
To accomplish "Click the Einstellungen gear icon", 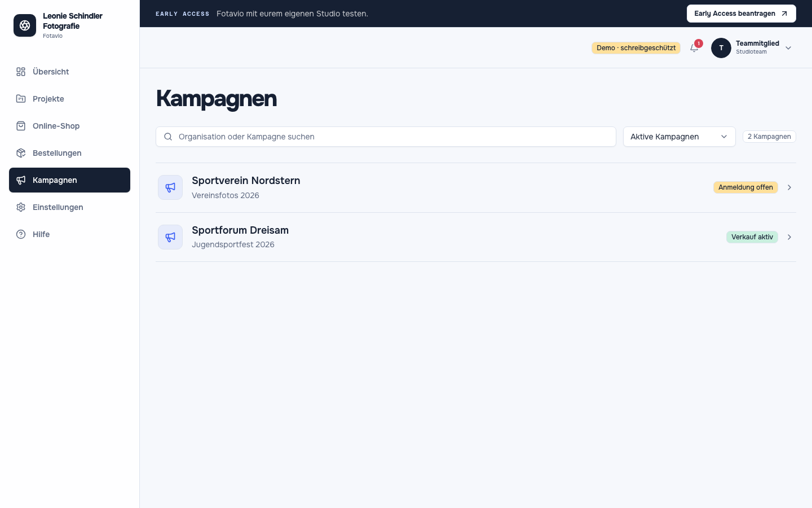I will click(21, 207).
